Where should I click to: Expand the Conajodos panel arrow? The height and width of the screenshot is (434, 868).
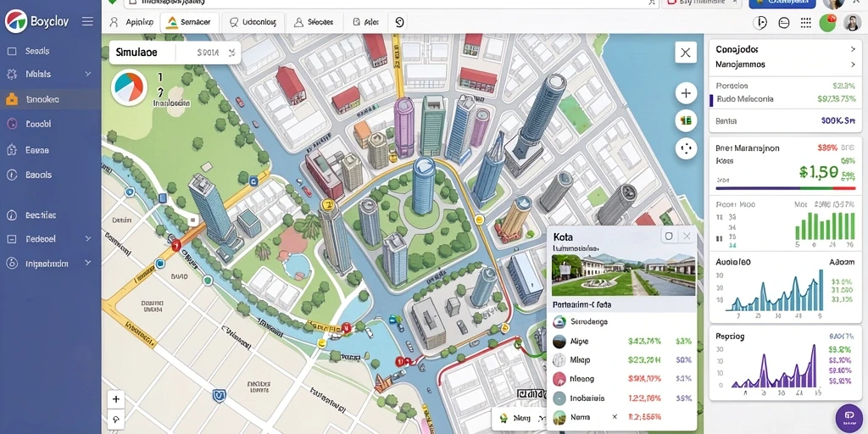click(853, 49)
